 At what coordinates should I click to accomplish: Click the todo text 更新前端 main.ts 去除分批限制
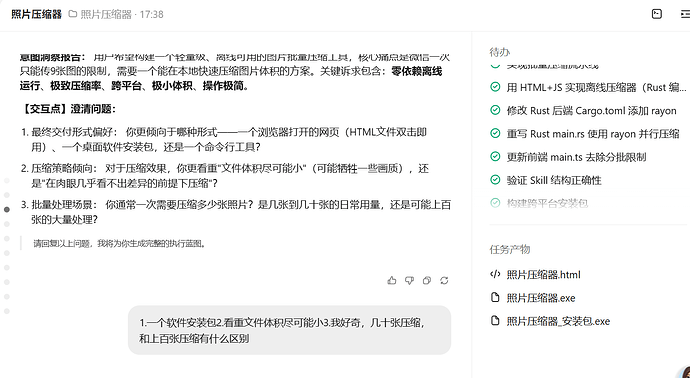coord(576,157)
